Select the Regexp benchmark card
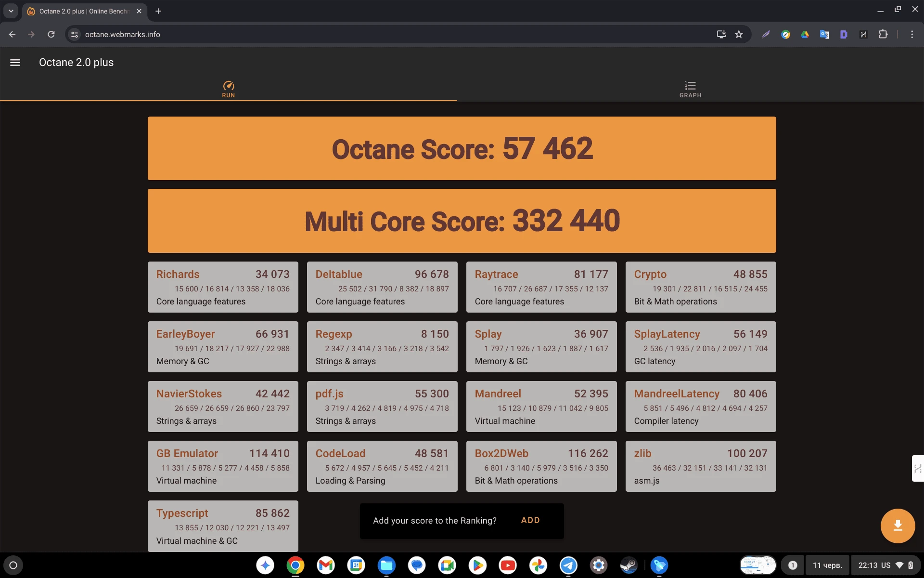 tap(382, 347)
